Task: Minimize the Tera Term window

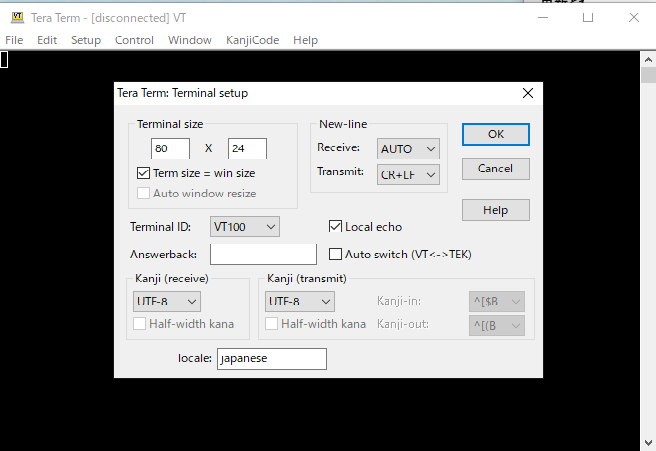Action: click(x=543, y=18)
